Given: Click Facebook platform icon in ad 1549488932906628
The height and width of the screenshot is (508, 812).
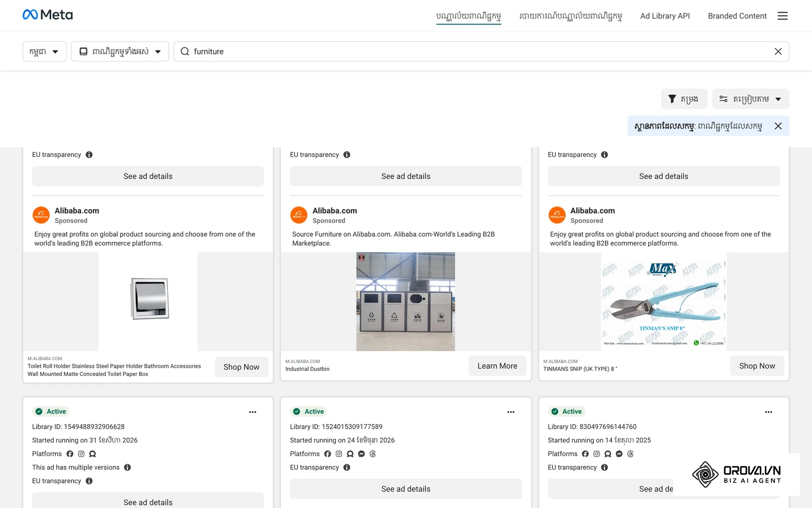Looking at the screenshot, I should pyautogui.click(x=70, y=454).
